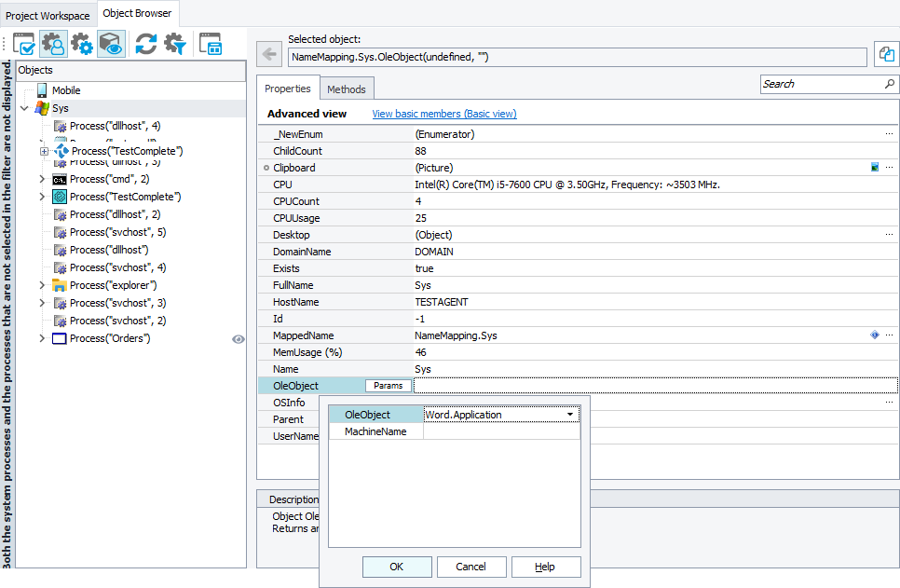Toggle the cube-and-eye toolbar button
The image size is (900, 588).
click(111, 44)
